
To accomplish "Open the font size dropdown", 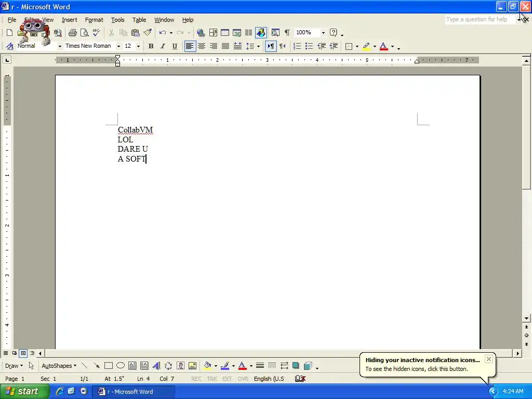I will point(138,46).
